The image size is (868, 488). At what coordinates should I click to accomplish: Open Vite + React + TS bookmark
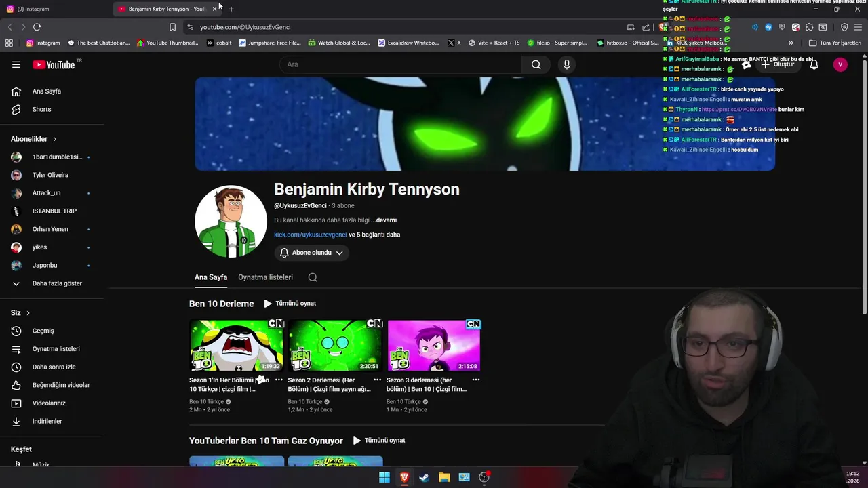point(494,43)
